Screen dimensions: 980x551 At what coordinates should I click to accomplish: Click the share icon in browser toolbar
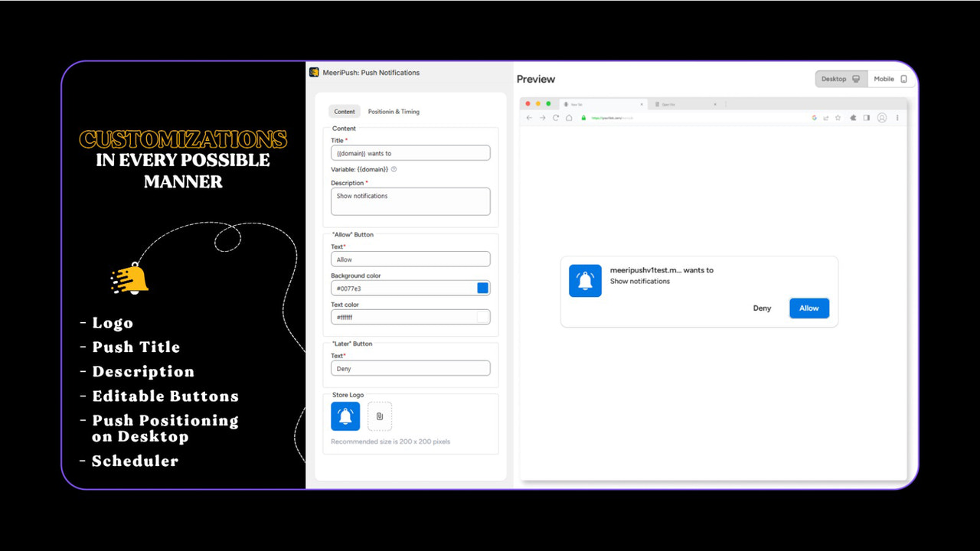826,118
